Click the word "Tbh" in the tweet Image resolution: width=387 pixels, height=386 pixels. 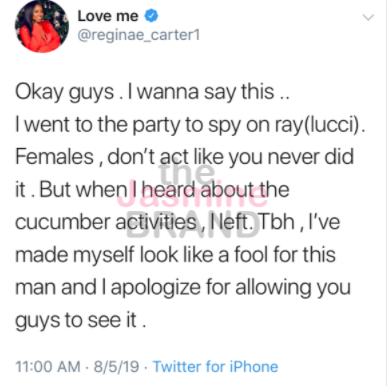276,222
